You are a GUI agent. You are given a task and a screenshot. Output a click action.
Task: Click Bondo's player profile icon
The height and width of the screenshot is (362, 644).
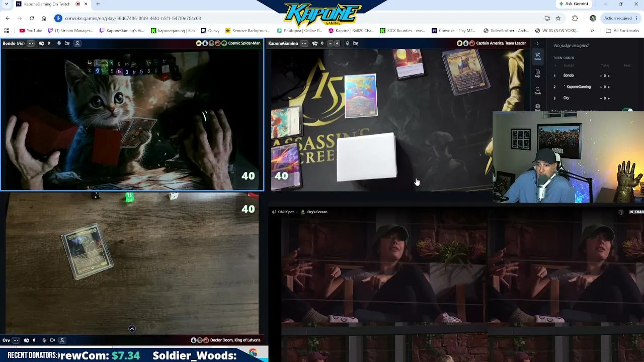pos(77,43)
